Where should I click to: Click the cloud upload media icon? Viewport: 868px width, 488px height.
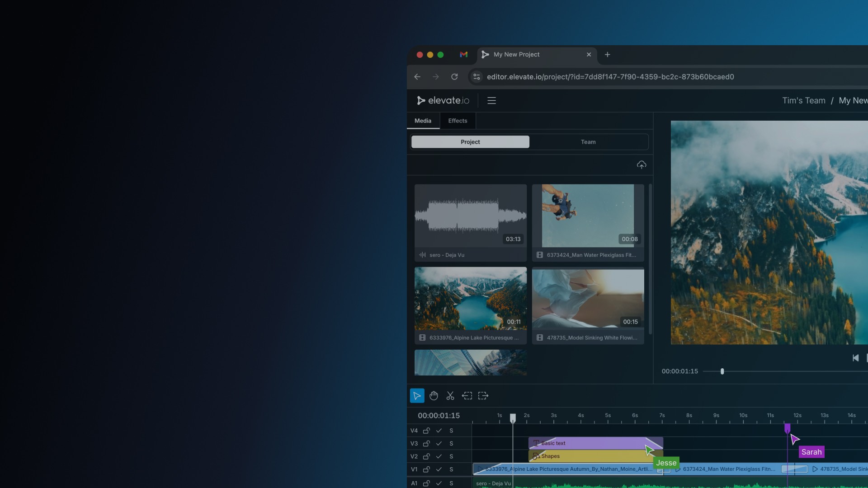pos(641,165)
